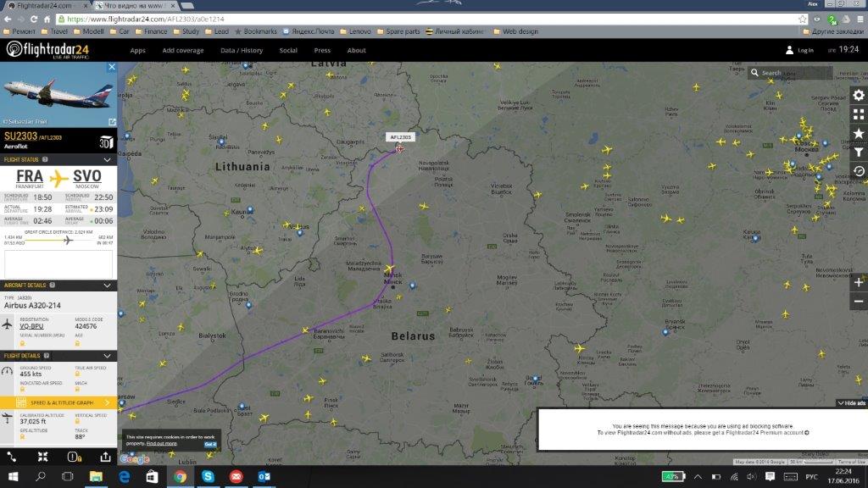Click the Log in link

805,50
